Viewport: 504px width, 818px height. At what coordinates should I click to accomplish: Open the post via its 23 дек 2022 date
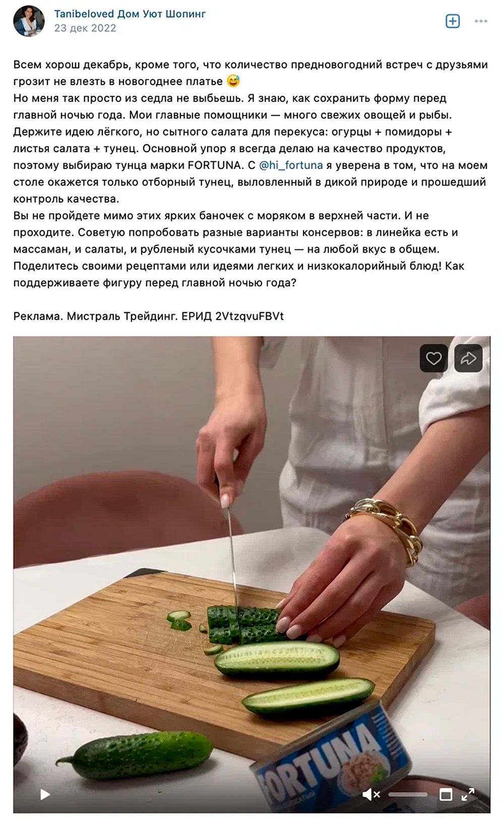pos(85,28)
